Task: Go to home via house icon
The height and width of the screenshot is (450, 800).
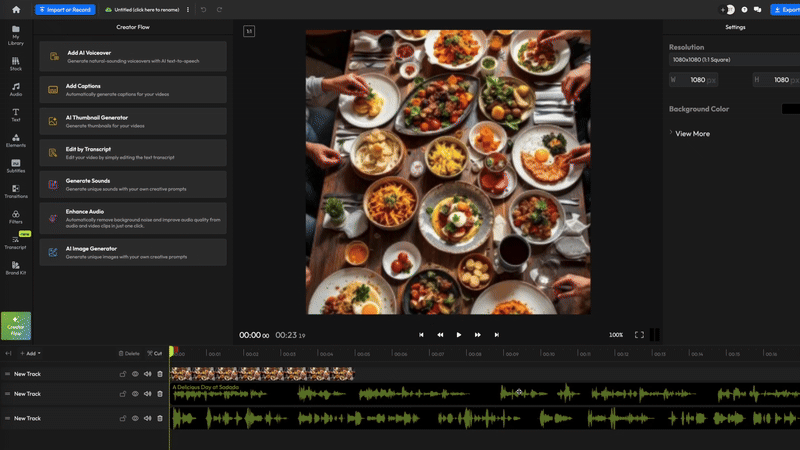Action: click(16, 9)
